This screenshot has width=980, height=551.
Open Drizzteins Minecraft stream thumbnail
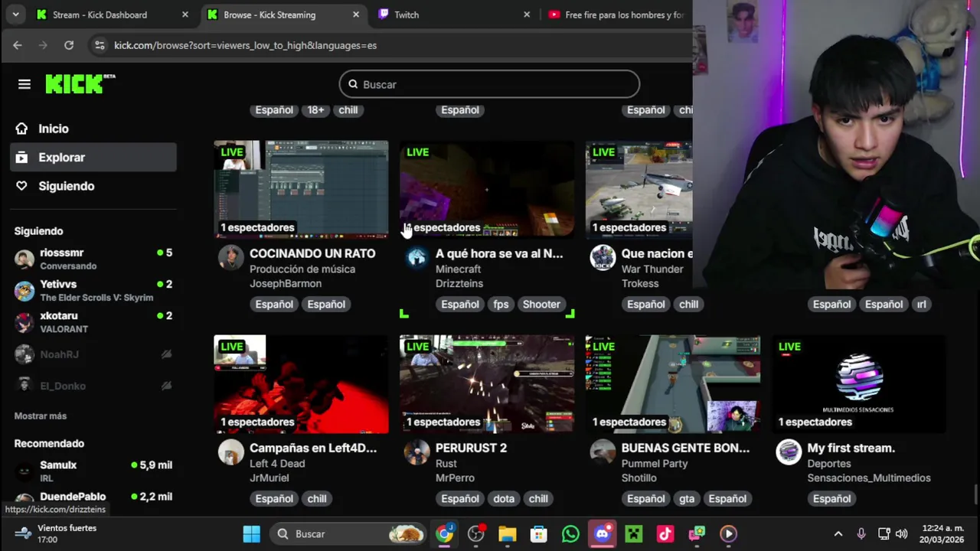tap(487, 189)
